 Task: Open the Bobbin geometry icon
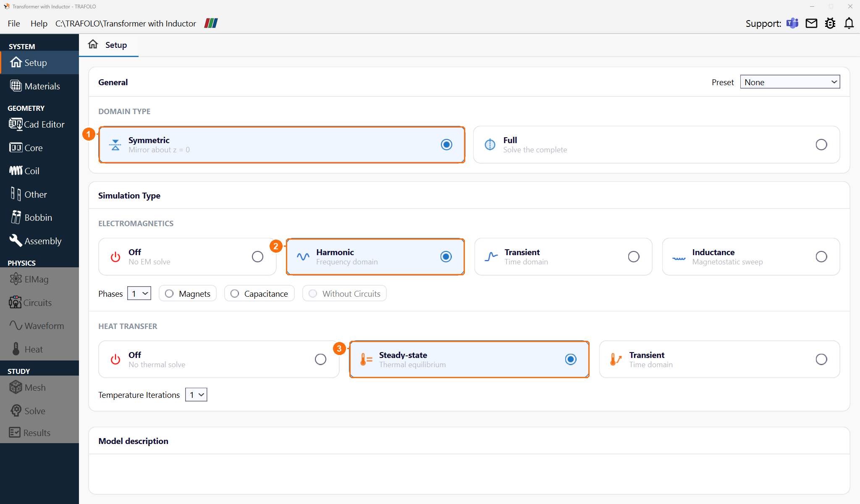16,217
